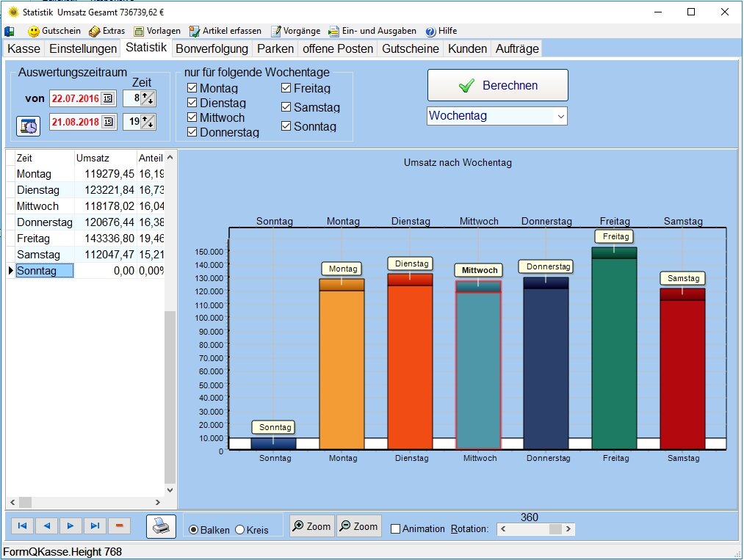Screen dimensions: 744x560
Task: Switch to the Einstellungen tab
Action: click(83, 49)
